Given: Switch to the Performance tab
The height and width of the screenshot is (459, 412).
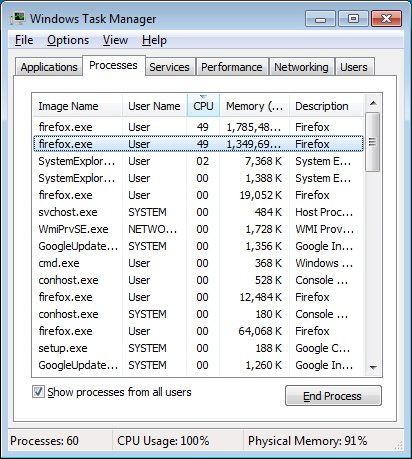Looking at the screenshot, I should coord(232,67).
